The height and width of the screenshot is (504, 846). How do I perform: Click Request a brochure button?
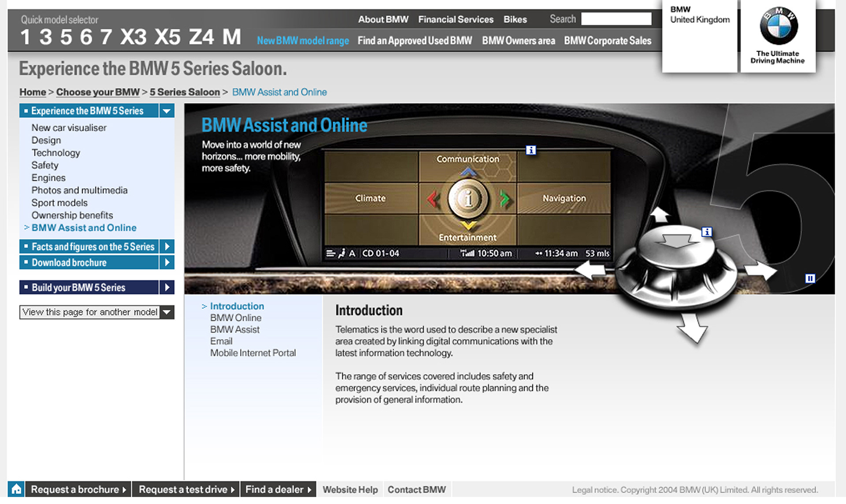click(78, 489)
